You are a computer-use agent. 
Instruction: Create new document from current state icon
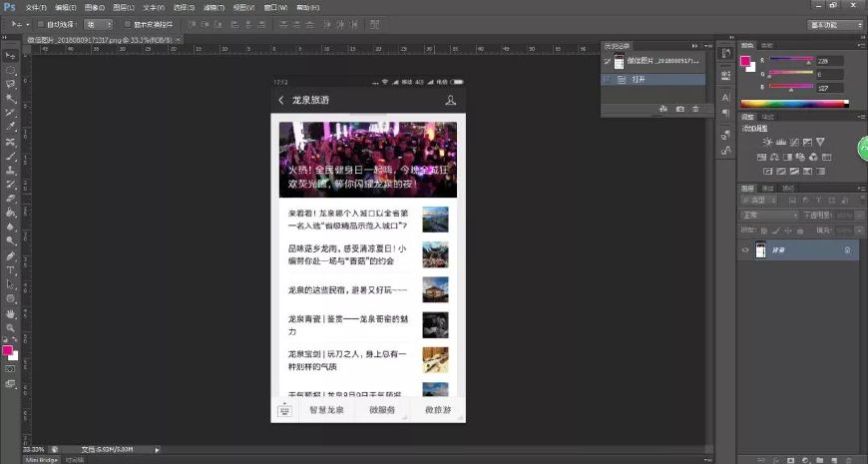pyautogui.click(x=663, y=109)
